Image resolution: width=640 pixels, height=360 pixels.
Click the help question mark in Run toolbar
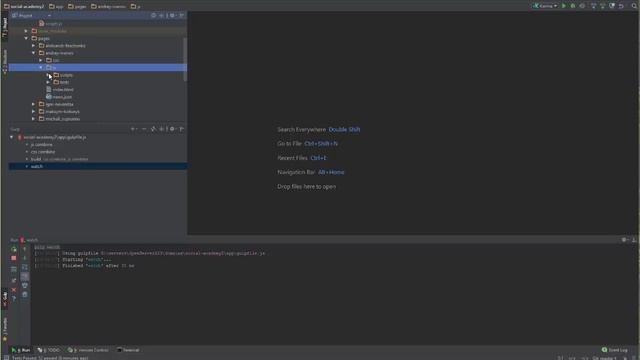pos(13,299)
